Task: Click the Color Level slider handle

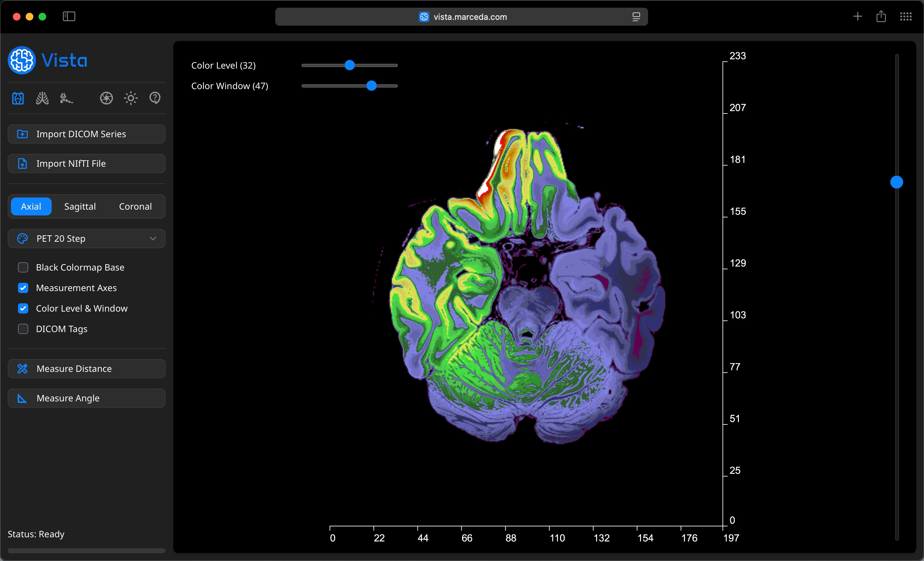Action: tap(349, 65)
